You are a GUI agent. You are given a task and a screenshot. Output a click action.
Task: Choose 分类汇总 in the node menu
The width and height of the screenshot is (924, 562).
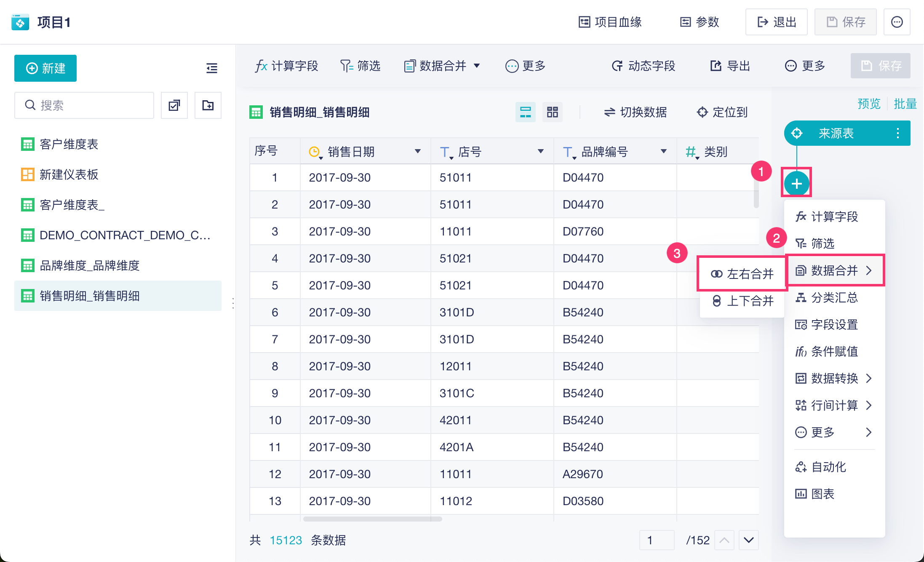834,297
